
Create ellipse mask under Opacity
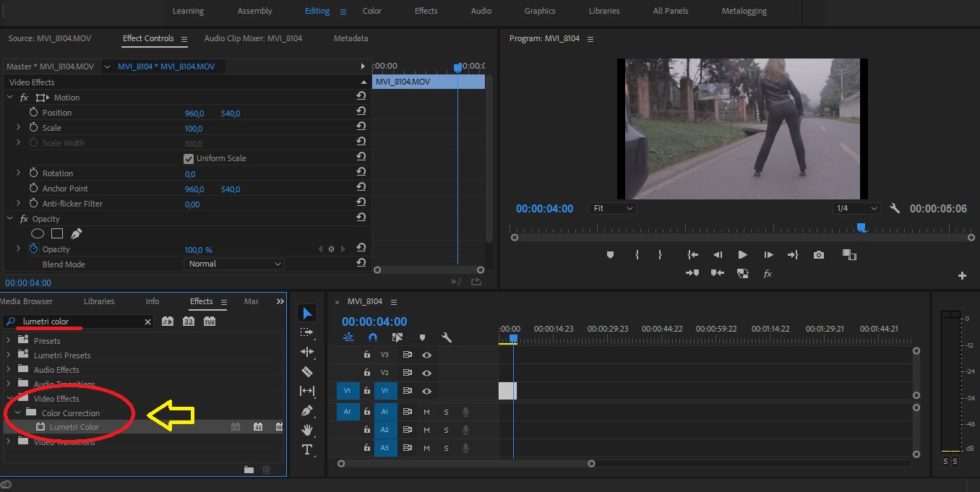tap(38, 233)
